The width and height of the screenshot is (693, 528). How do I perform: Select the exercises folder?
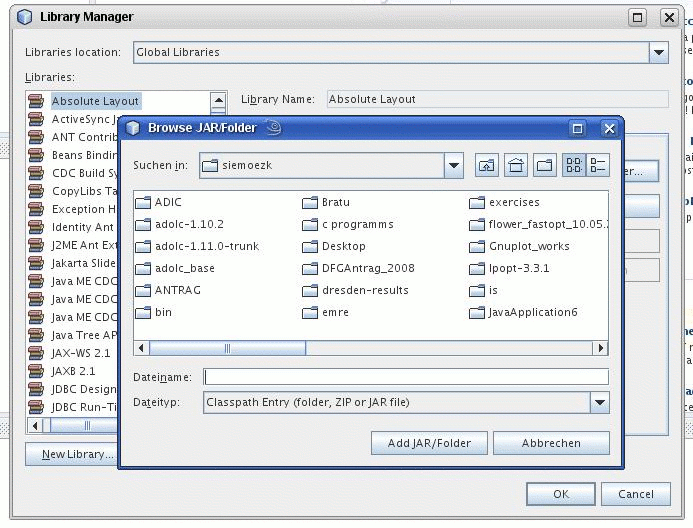pyautogui.click(x=504, y=202)
